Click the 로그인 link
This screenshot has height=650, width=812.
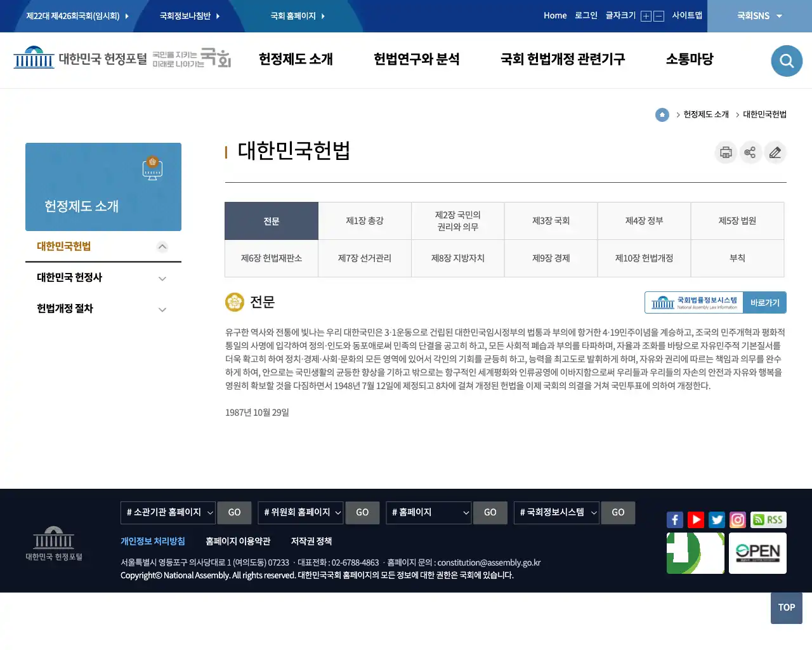586,16
